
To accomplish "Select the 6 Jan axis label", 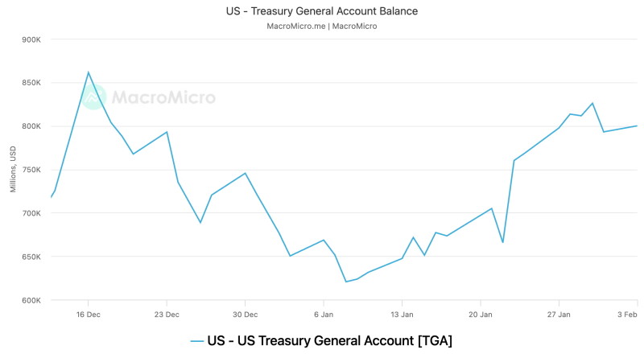I will pos(324,315).
